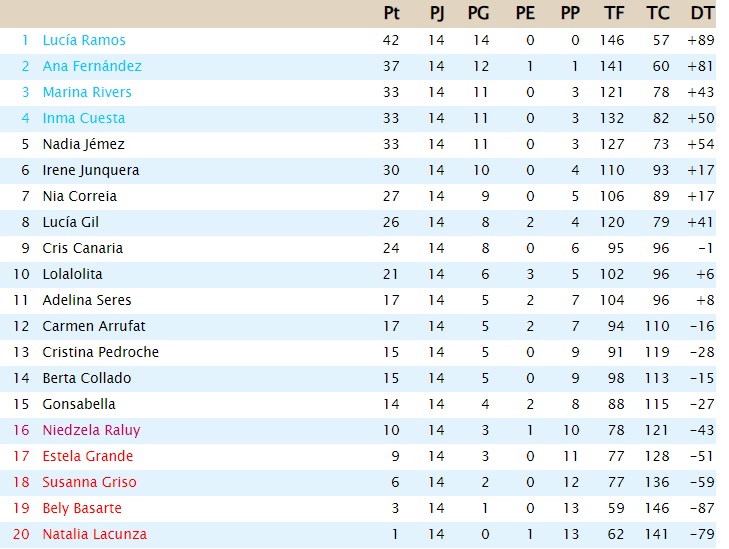Select the DT column header
The width and height of the screenshot is (729, 549).
pyautogui.click(x=702, y=14)
